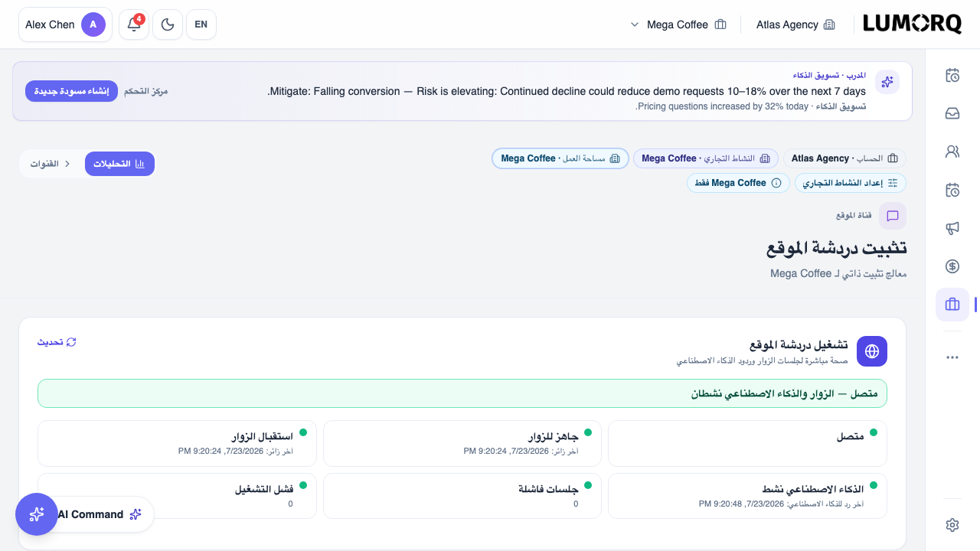Click the تحديث refresh link

tap(57, 342)
